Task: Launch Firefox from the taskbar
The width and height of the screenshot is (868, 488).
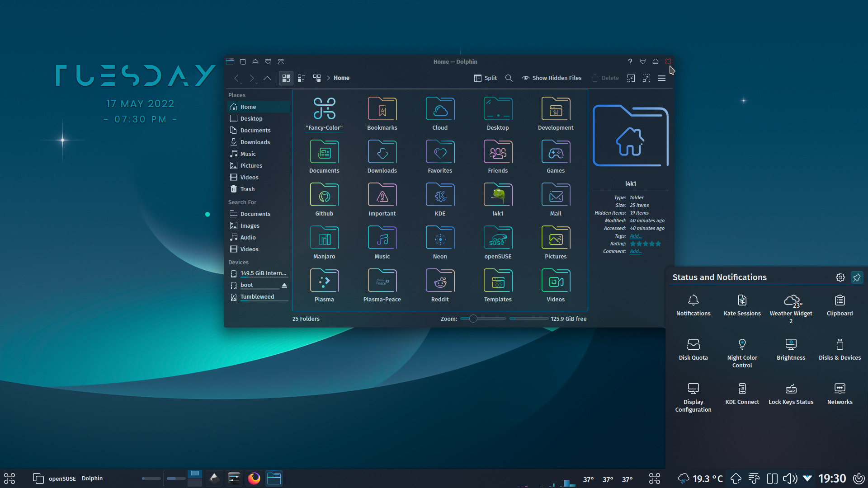Action: pos(254,479)
